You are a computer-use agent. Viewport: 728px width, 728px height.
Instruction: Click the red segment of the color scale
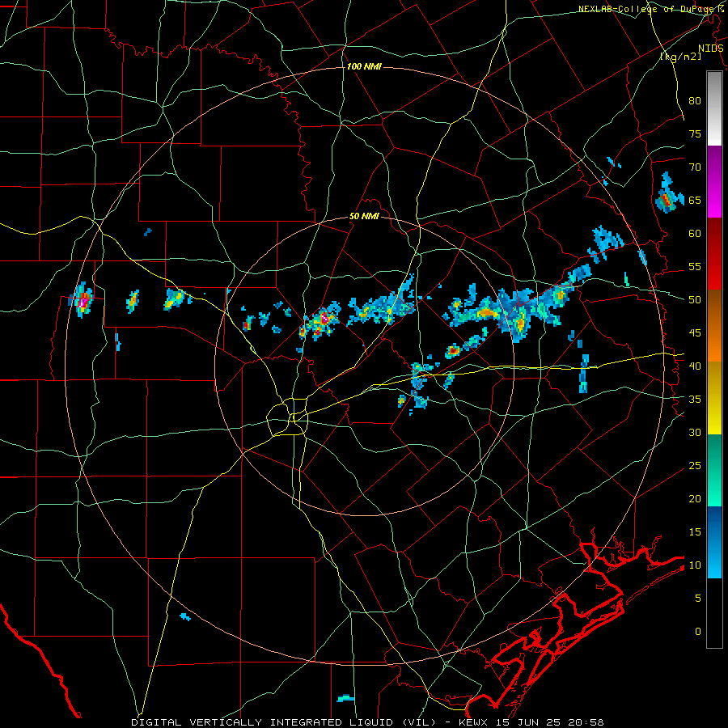coord(714,253)
